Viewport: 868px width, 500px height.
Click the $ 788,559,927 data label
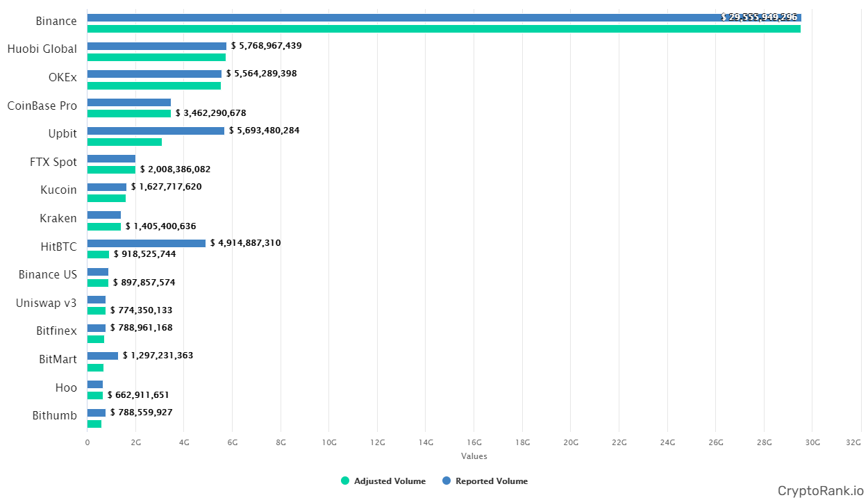[142, 412]
